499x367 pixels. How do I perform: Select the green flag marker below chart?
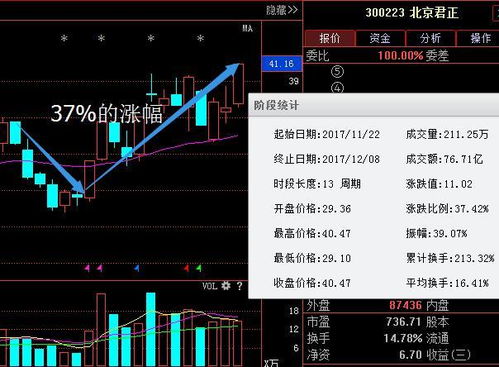pos(199,268)
